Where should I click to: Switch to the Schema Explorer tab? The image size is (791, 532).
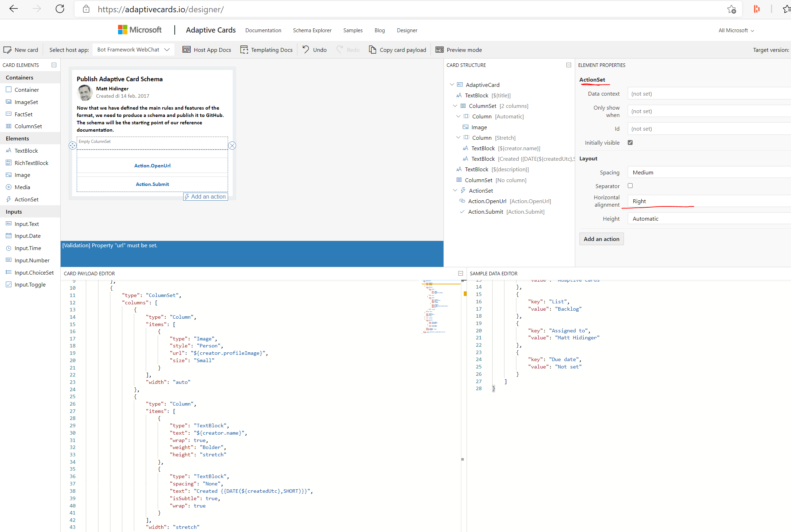312,30
